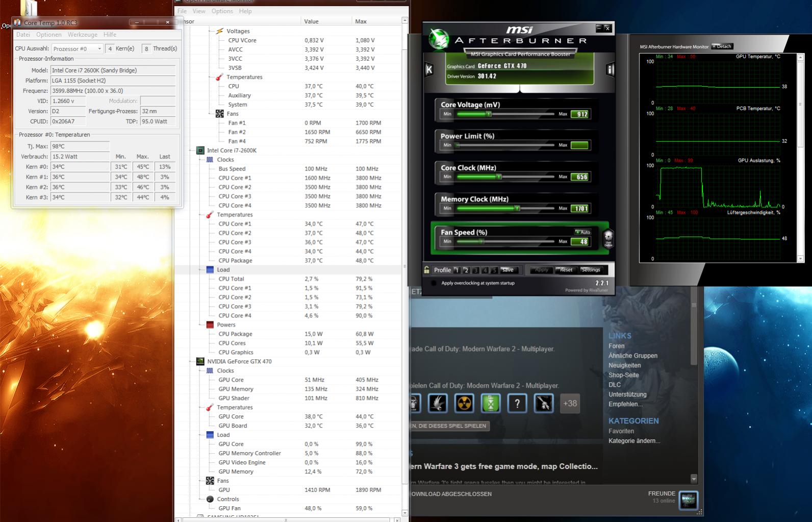Click the Kategorie ändern... link in Steam

(x=634, y=441)
